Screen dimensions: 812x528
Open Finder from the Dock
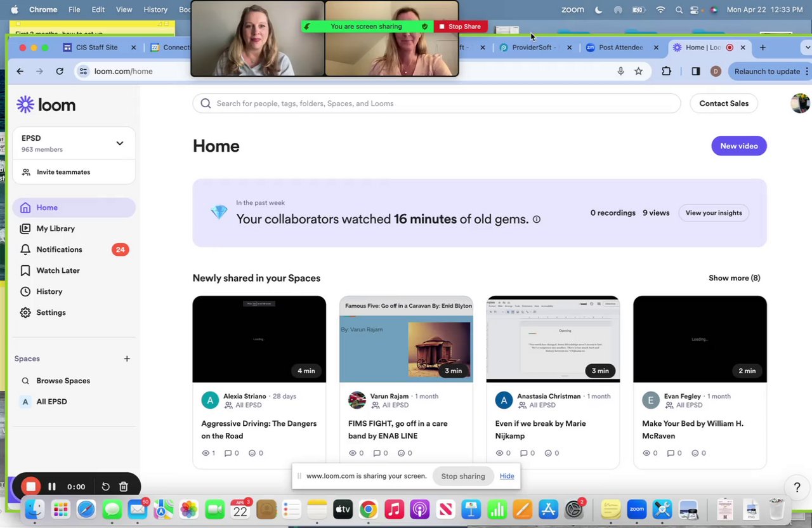click(x=34, y=509)
